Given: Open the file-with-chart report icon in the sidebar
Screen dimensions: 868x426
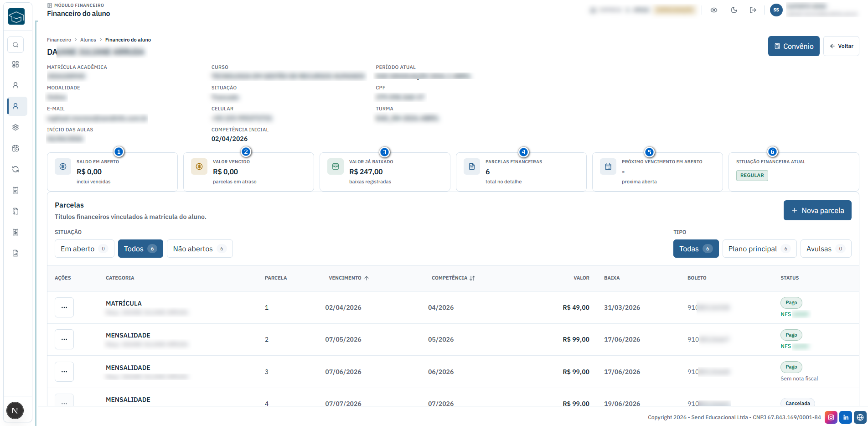Looking at the screenshot, I should 15,253.
